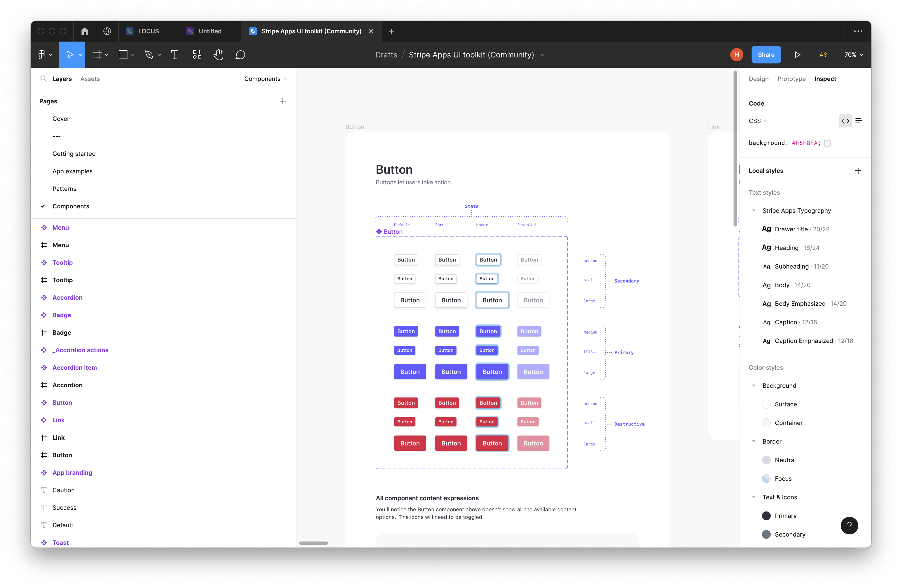Switch to the Inspect tab
902x588 pixels.
[825, 79]
